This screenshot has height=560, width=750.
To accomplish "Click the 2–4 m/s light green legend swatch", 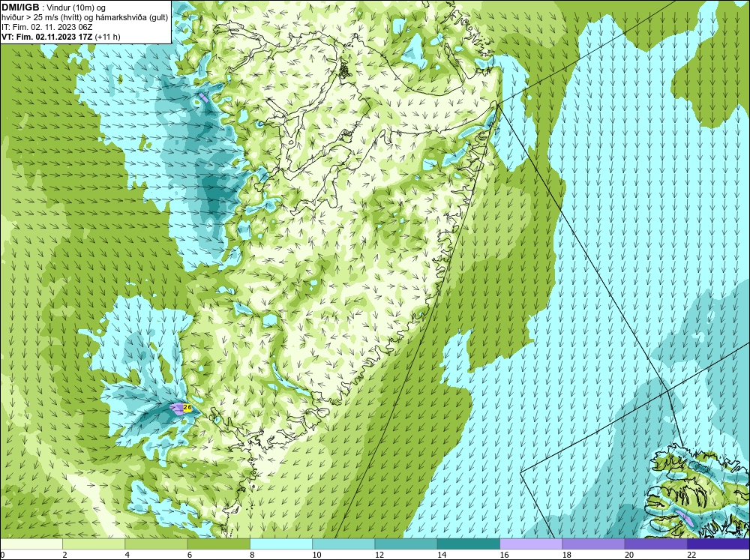I will [x=94, y=544].
